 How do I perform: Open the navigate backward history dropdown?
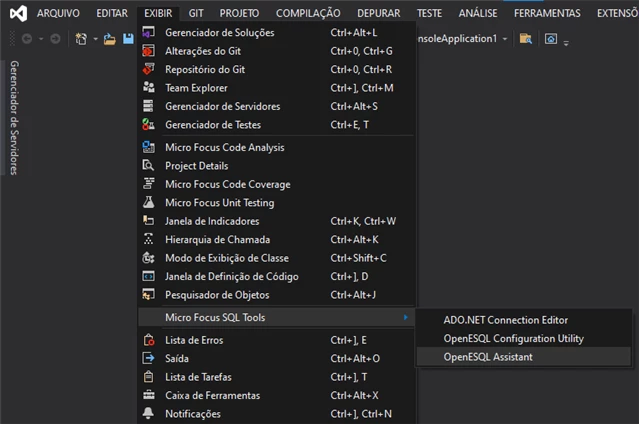[x=41, y=39]
